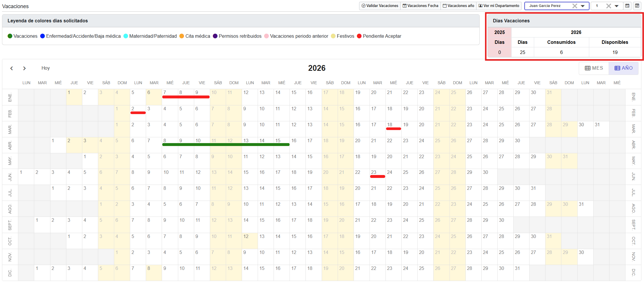Click the Hoy button
Image resolution: width=644 pixels, height=283 pixels.
46,68
